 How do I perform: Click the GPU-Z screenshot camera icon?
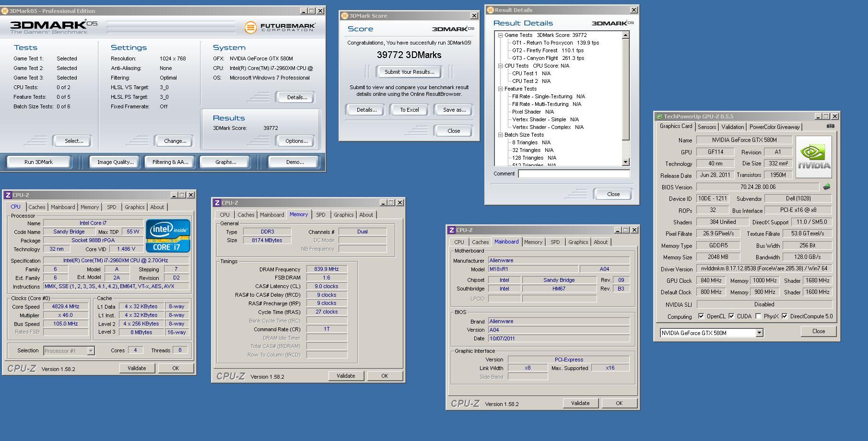point(831,126)
